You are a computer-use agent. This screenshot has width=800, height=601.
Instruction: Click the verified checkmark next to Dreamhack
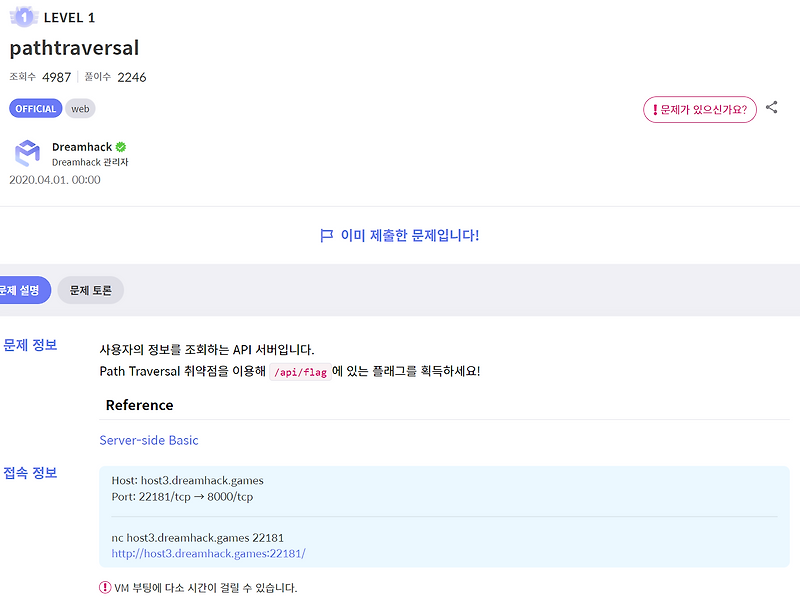pos(119,146)
